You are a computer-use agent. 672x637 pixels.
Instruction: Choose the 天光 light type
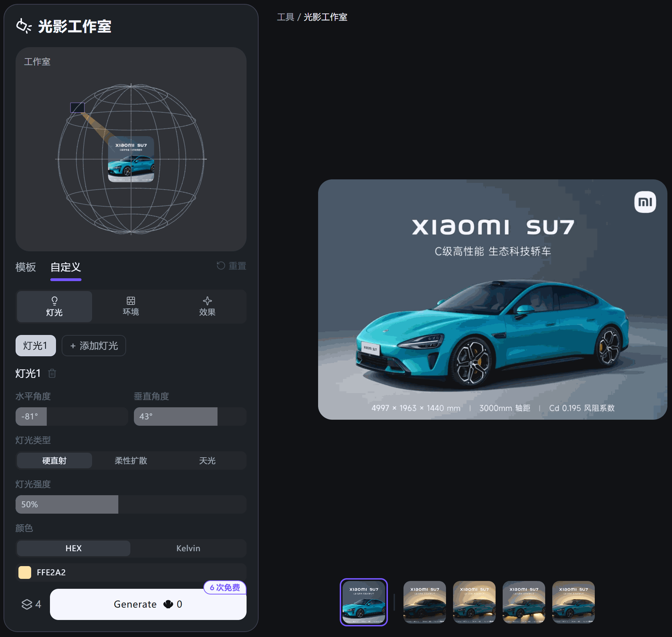pos(208,460)
